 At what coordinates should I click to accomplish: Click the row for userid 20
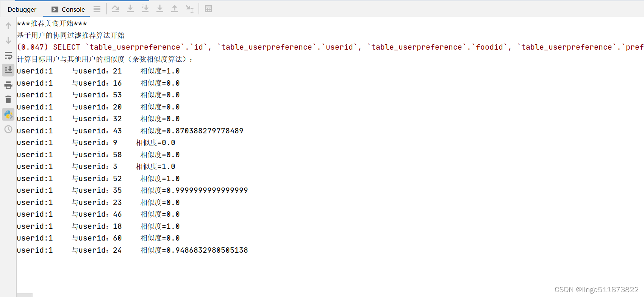point(98,107)
